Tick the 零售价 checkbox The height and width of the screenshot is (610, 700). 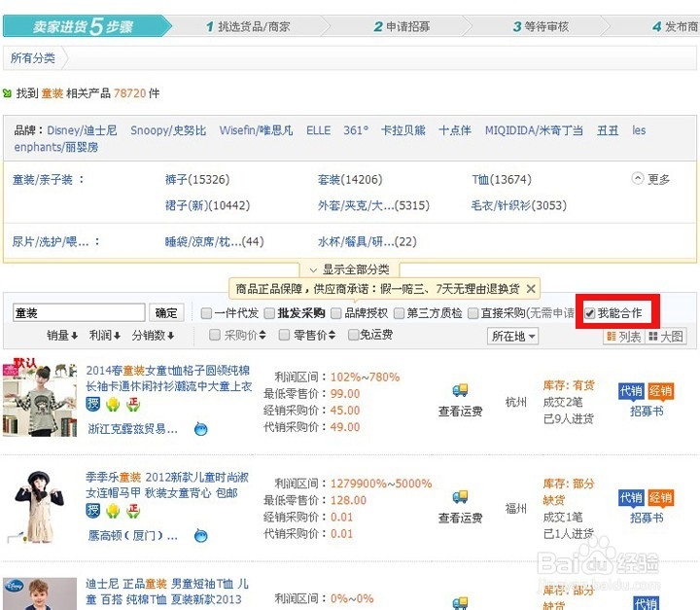pos(284,335)
